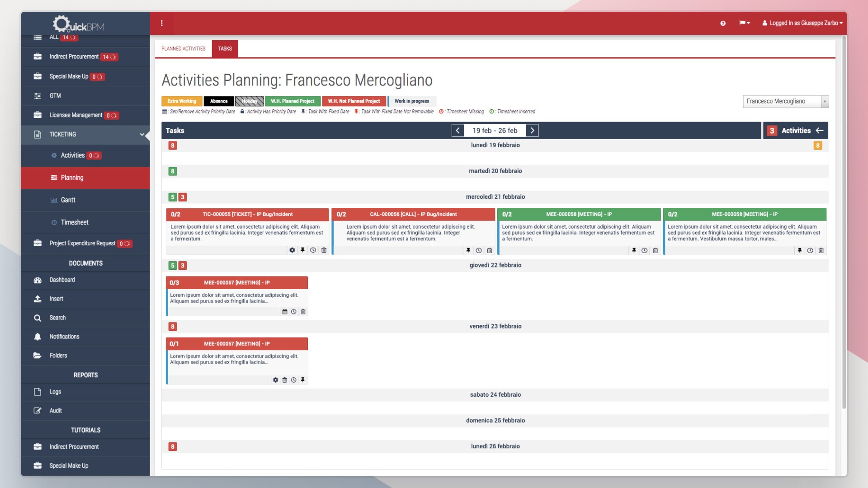Select the Dashboard sidebar icon
Viewport: 868px width, 488px height.
click(38, 280)
